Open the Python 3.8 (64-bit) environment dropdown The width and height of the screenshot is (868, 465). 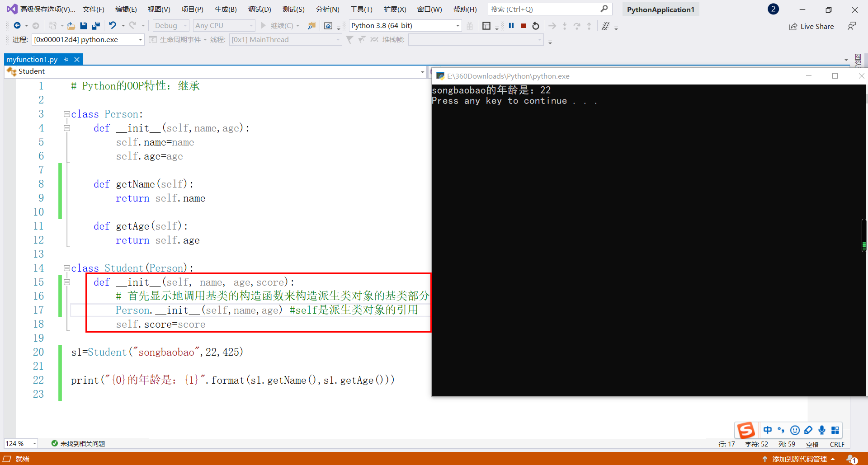pyautogui.click(x=457, y=25)
